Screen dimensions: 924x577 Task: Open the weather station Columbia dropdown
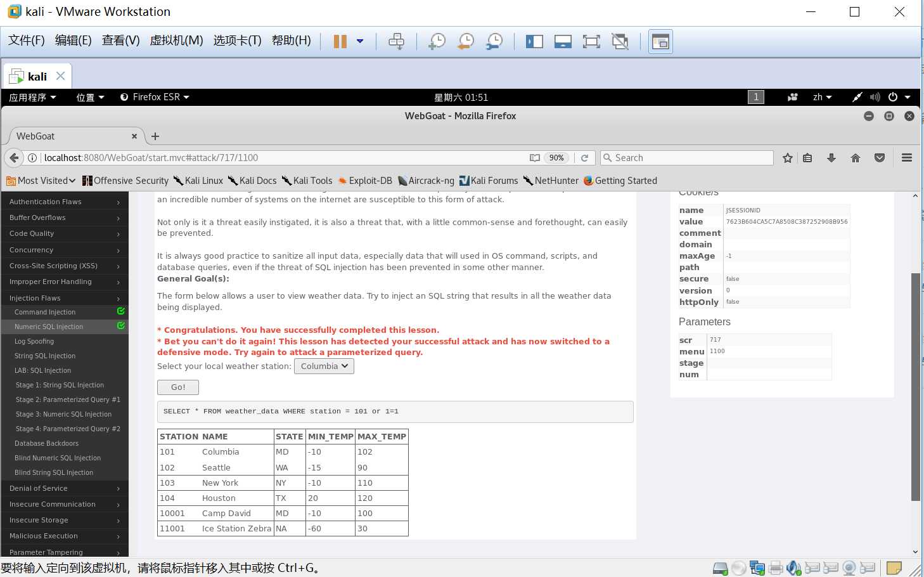[x=324, y=366]
